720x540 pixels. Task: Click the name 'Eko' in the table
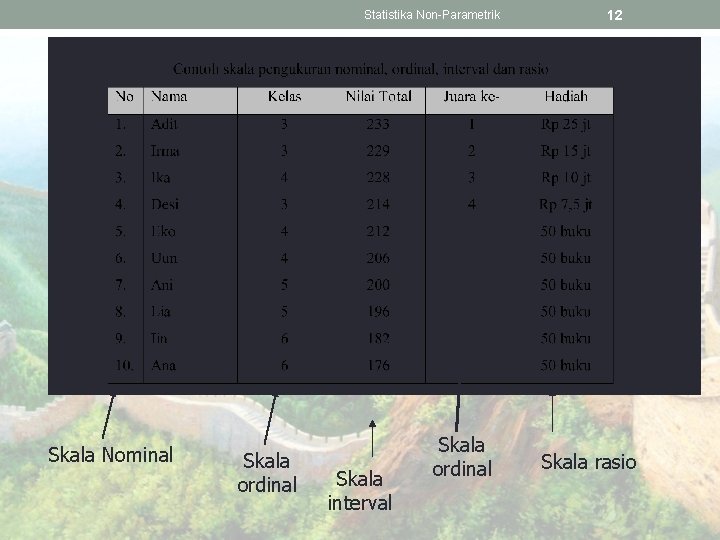[163, 231]
